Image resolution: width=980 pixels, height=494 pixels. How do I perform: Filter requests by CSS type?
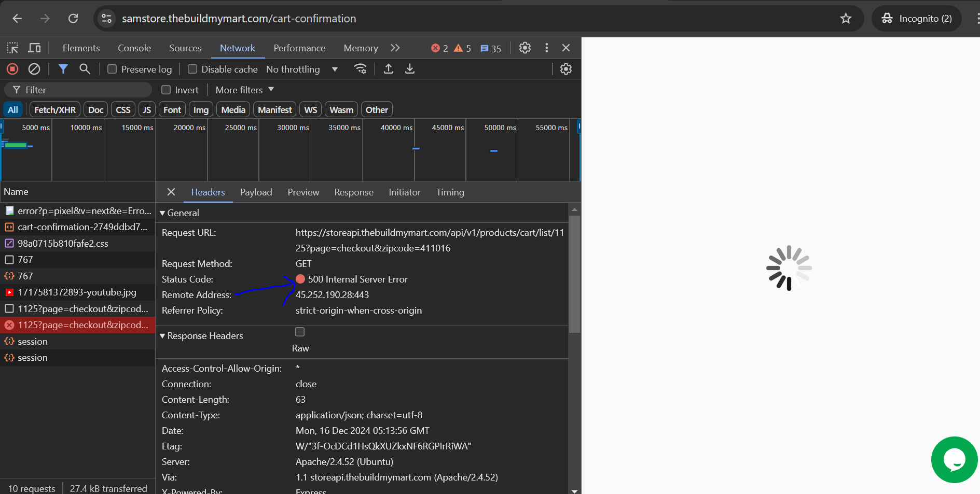coord(123,109)
